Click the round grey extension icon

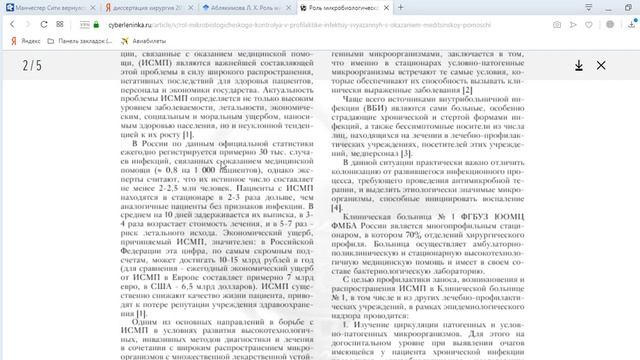point(610,24)
